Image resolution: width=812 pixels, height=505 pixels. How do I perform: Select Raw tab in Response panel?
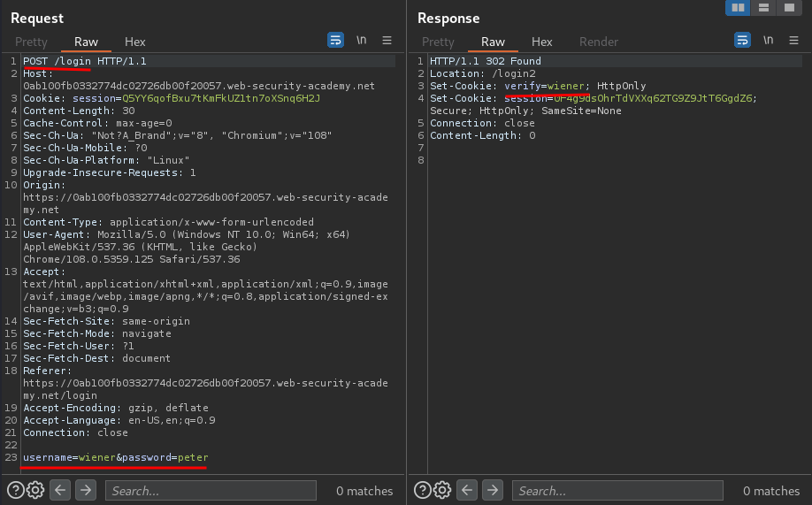[x=493, y=42]
